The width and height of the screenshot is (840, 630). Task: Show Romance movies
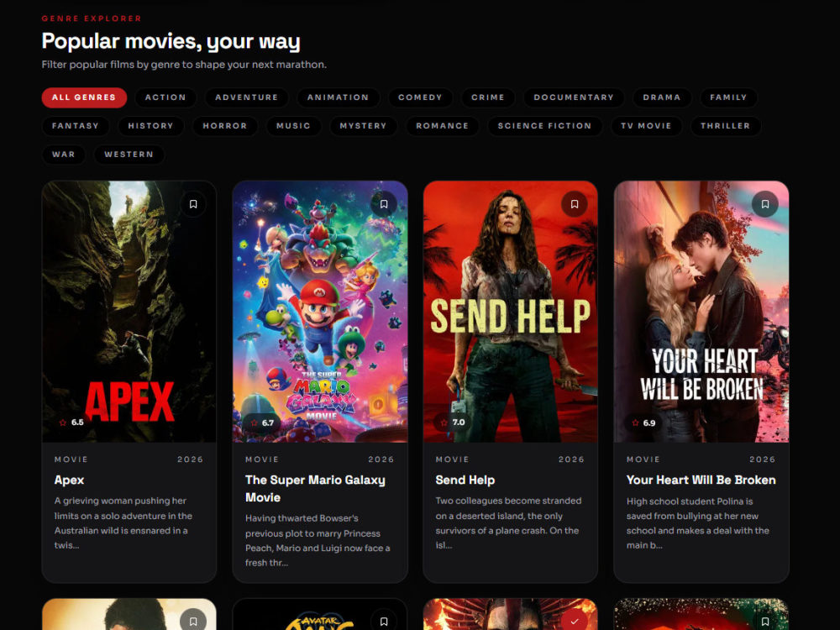pyautogui.click(x=443, y=126)
